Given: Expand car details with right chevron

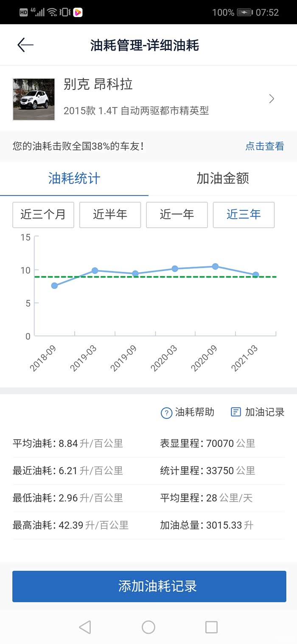Looking at the screenshot, I should (x=272, y=99).
